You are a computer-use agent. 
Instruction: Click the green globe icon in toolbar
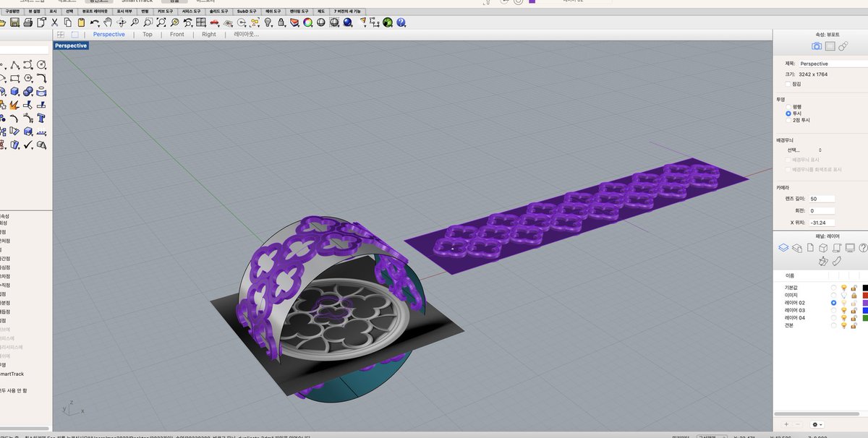click(x=387, y=22)
